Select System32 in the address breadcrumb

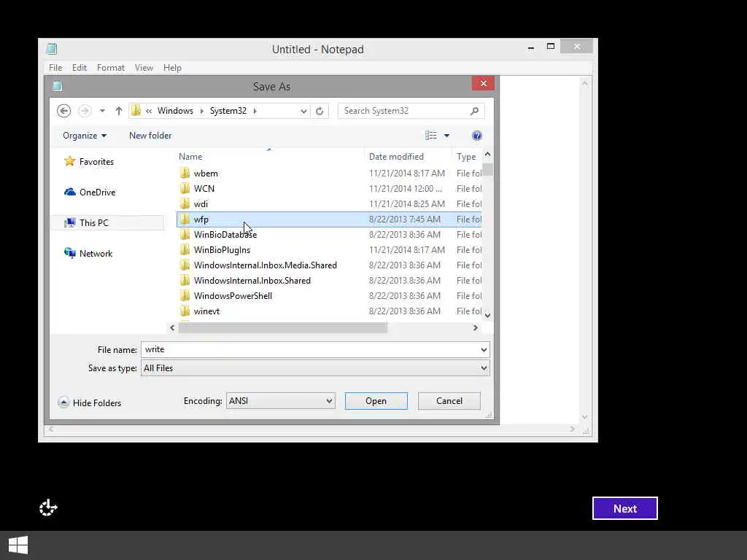click(228, 111)
